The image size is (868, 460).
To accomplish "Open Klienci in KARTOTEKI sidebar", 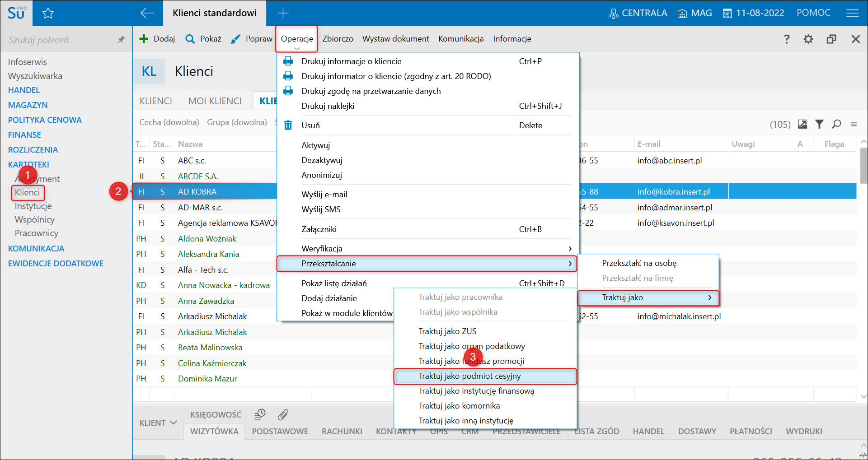I will coord(28,192).
